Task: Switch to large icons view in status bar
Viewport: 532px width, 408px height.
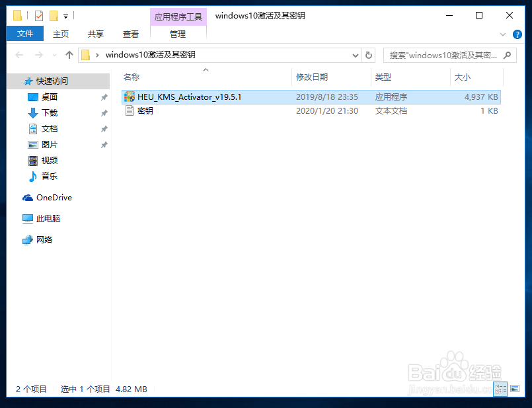Action: coord(515,389)
